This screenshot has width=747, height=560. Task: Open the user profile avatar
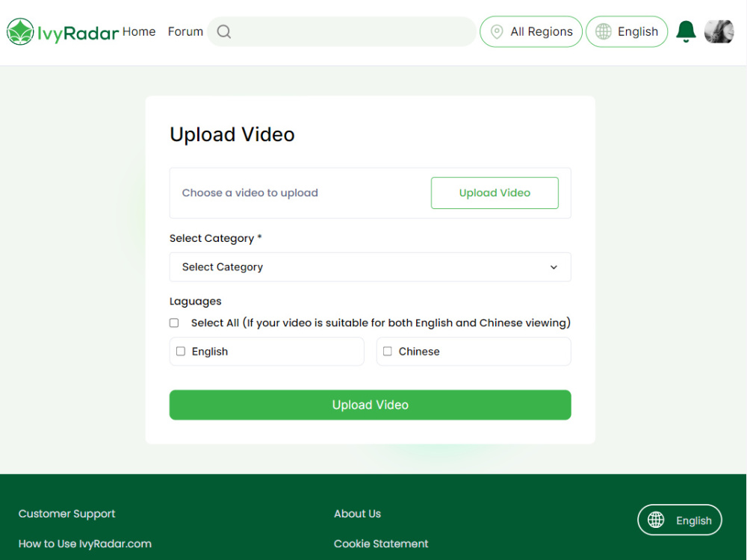coord(719,31)
